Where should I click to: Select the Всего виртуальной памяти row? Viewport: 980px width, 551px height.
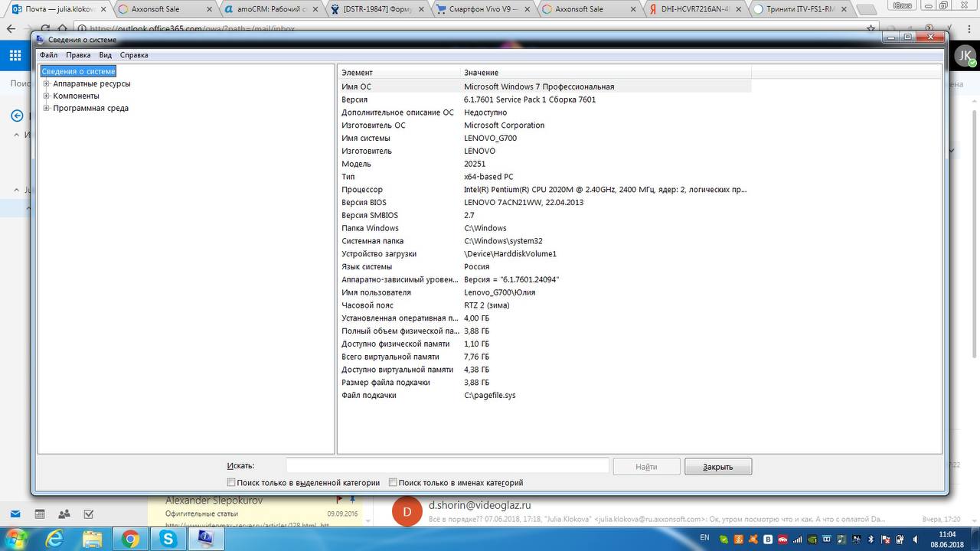tap(544, 357)
